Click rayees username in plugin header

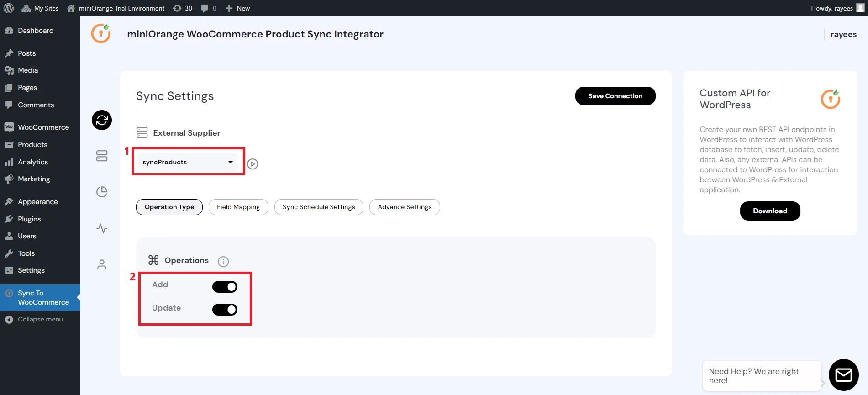coord(843,34)
